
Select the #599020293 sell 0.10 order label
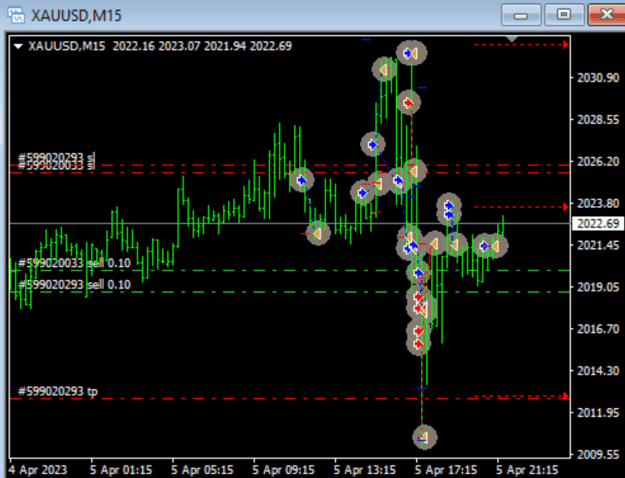coord(75,285)
